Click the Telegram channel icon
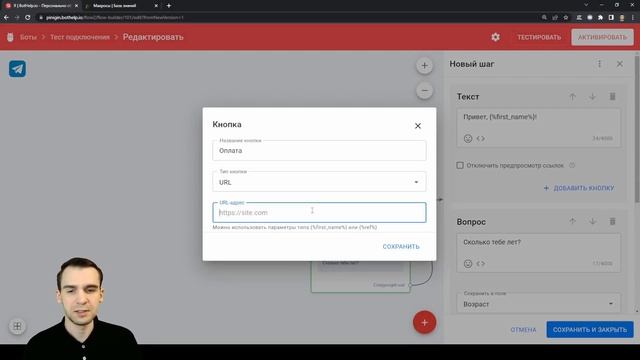Screen dimensions: 640x360 [x=18, y=69]
